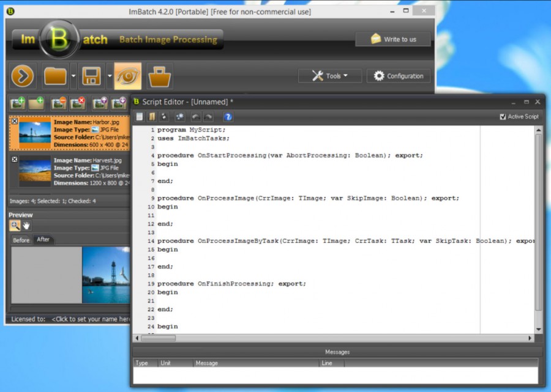
Task: Open the Tools dropdown menu
Action: [x=330, y=76]
